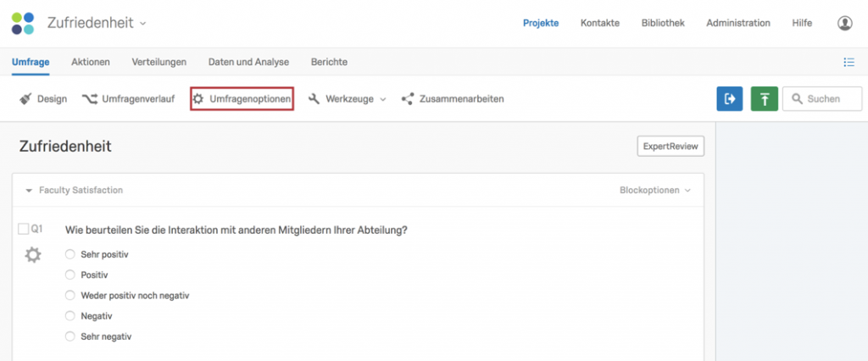Click the Qualtrics four-dot logo
868x361 pixels.
[x=23, y=23]
